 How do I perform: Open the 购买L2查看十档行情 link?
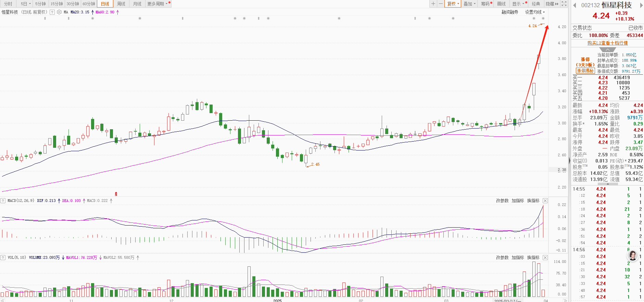(x=608, y=43)
